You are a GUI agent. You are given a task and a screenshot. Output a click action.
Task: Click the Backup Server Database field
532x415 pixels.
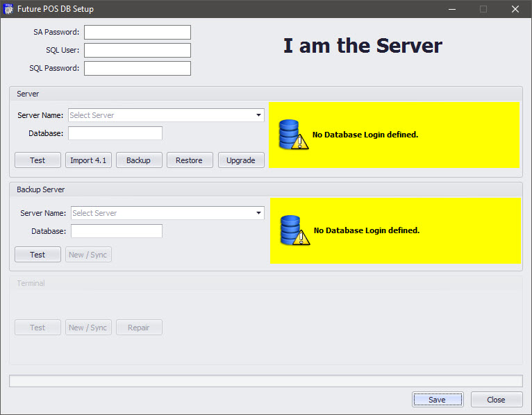coord(116,231)
